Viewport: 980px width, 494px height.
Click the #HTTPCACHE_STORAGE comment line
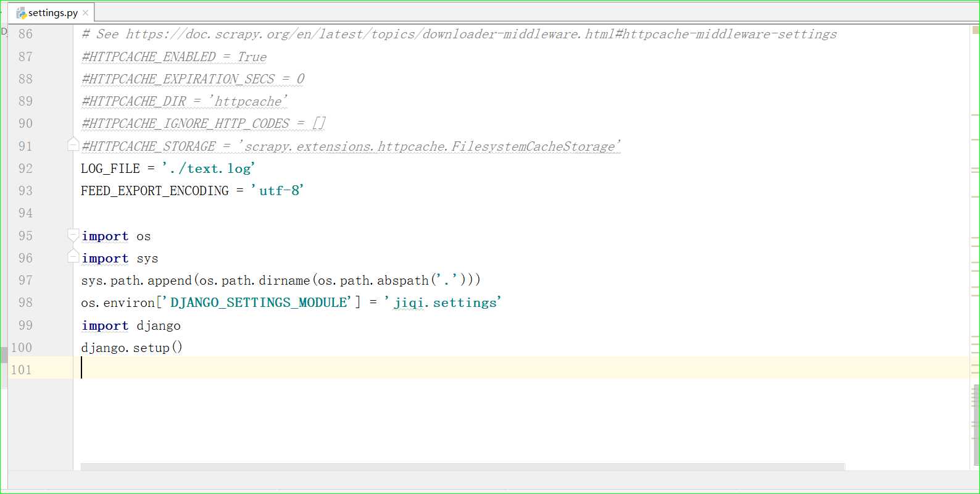click(351, 146)
